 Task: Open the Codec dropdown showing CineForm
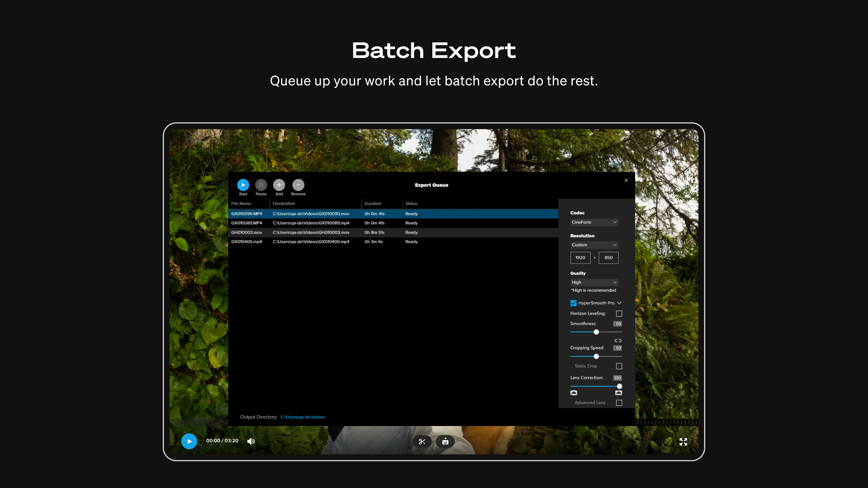(594, 222)
